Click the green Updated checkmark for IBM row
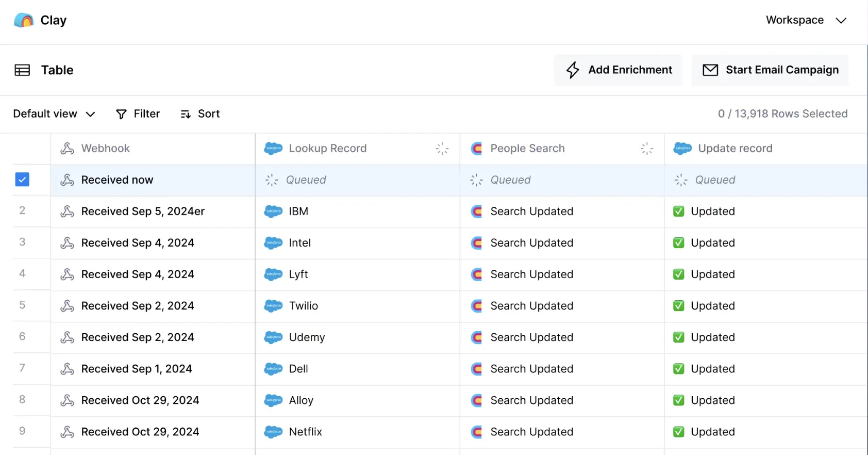The width and height of the screenshot is (868, 455). pyautogui.click(x=679, y=212)
